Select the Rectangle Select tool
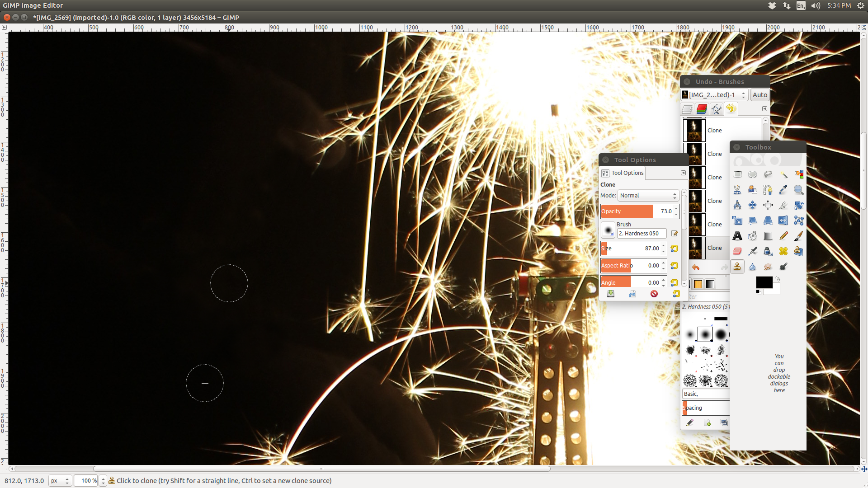Viewport: 868px width, 488px height. click(x=737, y=174)
